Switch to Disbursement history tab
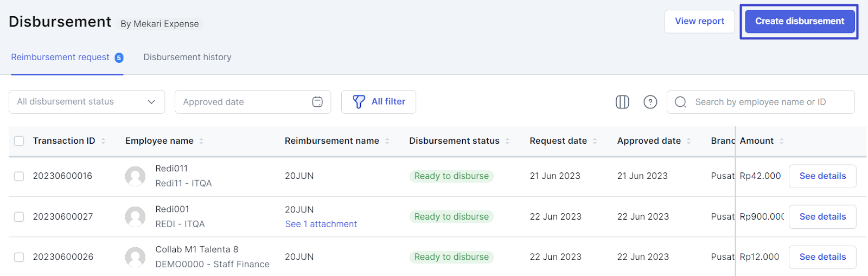The image size is (868, 276). click(187, 57)
